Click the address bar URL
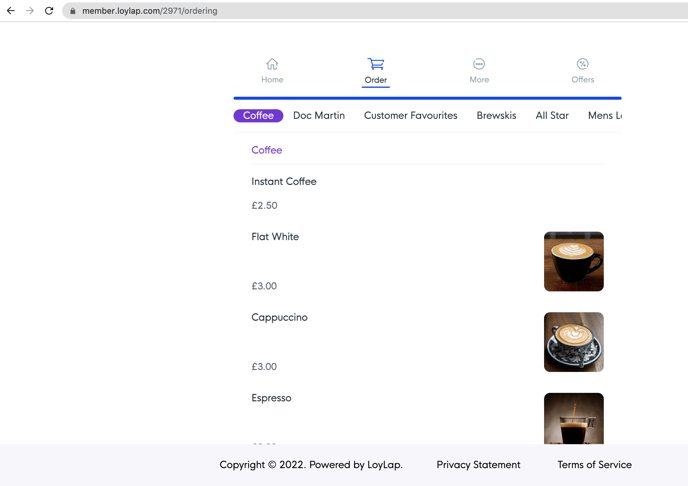The image size is (688, 486). point(150,11)
